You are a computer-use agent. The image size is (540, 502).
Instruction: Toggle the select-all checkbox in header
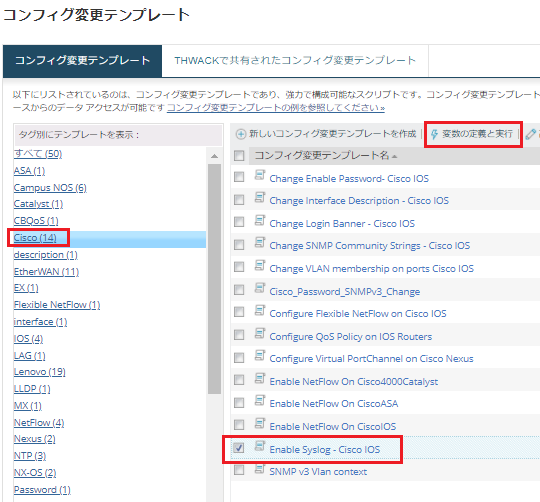click(239, 156)
